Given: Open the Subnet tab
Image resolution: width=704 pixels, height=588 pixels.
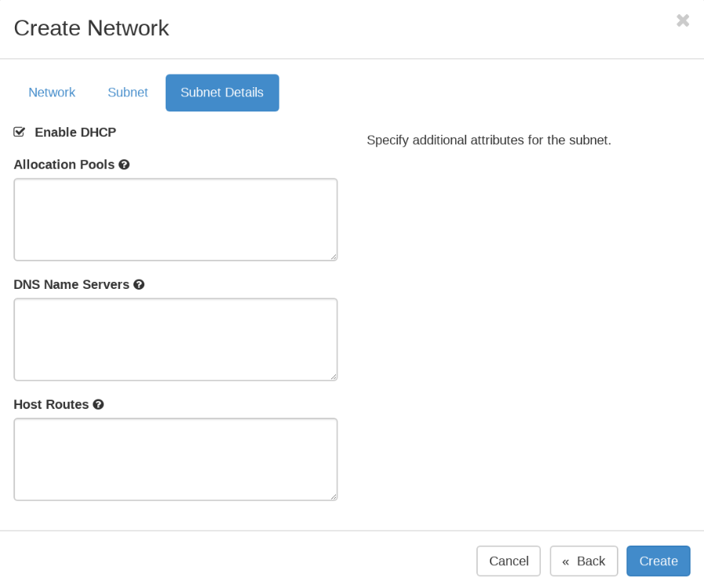Looking at the screenshot, I should [127, 93].
